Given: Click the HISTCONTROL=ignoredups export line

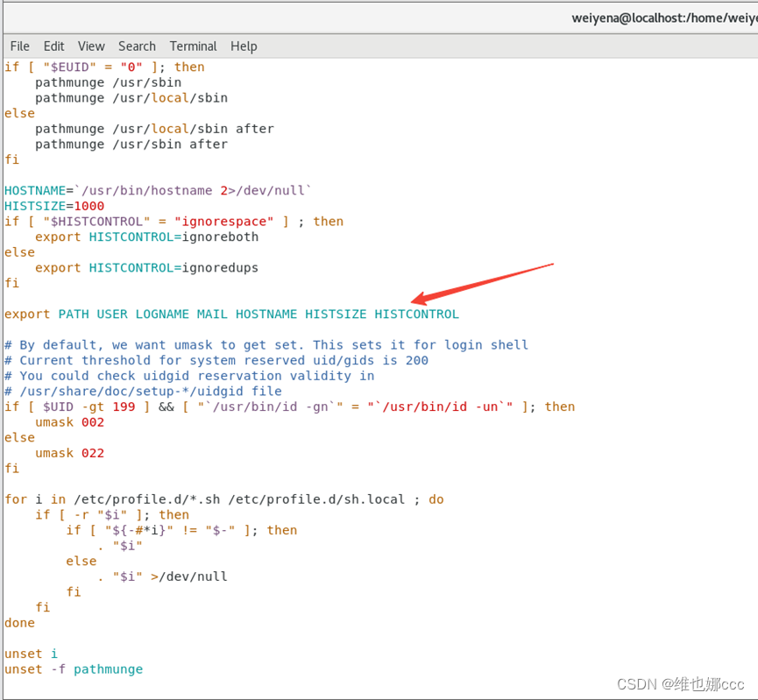Looking at the screenshot, I should [147, 267].
